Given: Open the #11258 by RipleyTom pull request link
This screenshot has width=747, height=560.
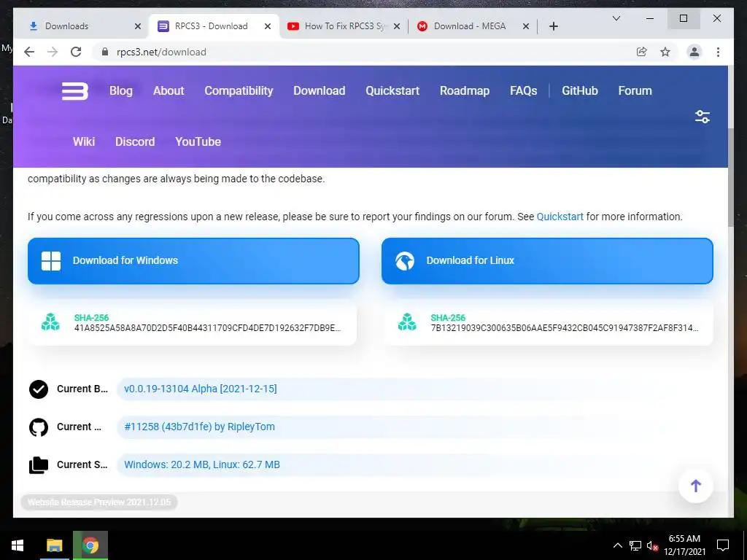Looking at the screenshot, I should point(200,427).
